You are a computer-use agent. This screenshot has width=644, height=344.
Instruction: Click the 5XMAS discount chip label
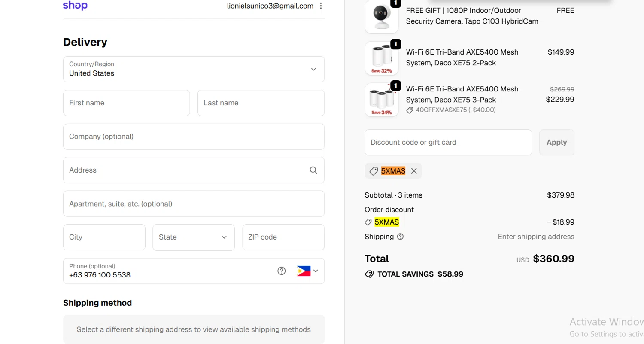393,171
